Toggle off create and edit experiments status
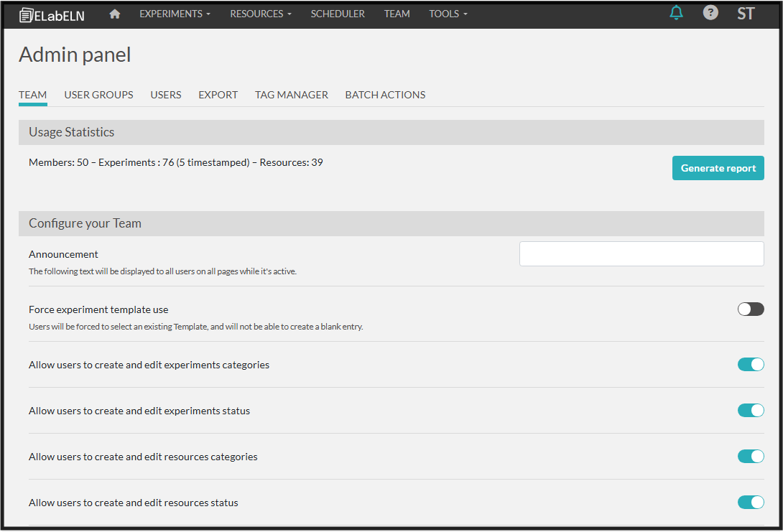 [751, 411]
